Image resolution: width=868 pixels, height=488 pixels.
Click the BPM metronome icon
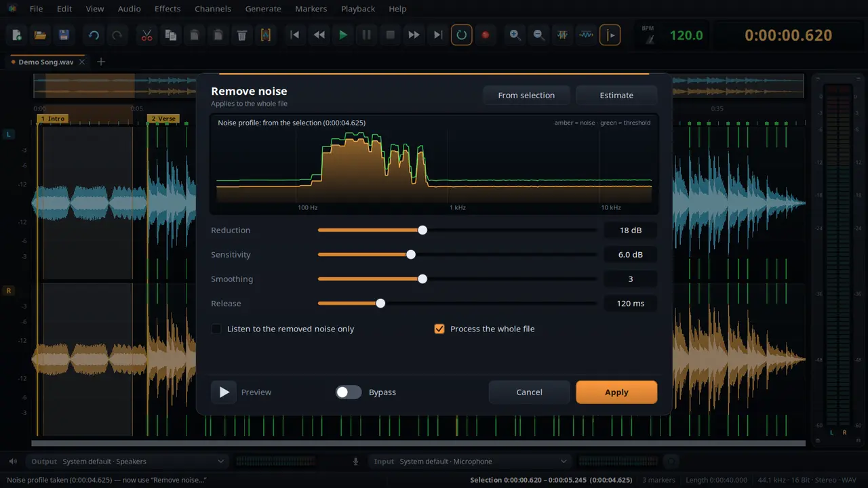point(650,39)
